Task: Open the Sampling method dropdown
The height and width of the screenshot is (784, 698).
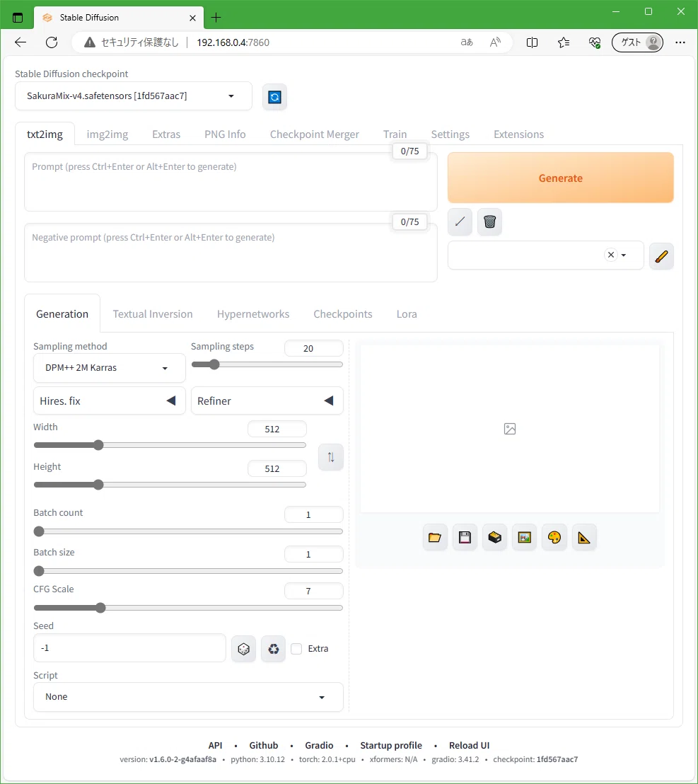Action: [110, 368]
